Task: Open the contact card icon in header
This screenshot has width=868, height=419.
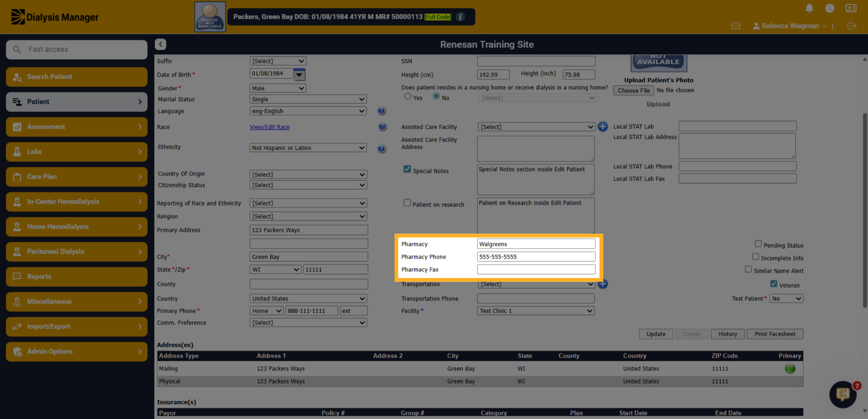Action: (851, 8)
